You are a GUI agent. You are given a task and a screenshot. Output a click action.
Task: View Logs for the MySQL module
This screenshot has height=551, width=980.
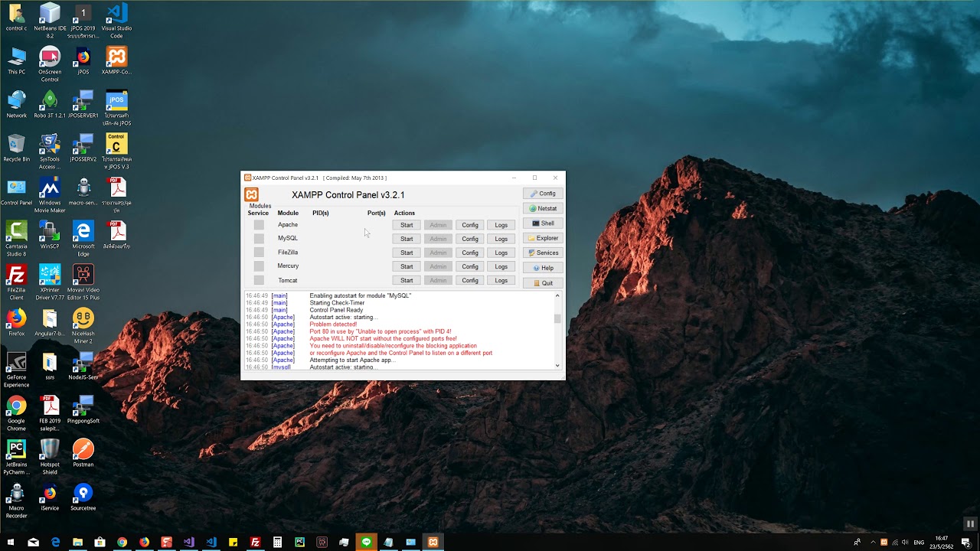(501, 239)
